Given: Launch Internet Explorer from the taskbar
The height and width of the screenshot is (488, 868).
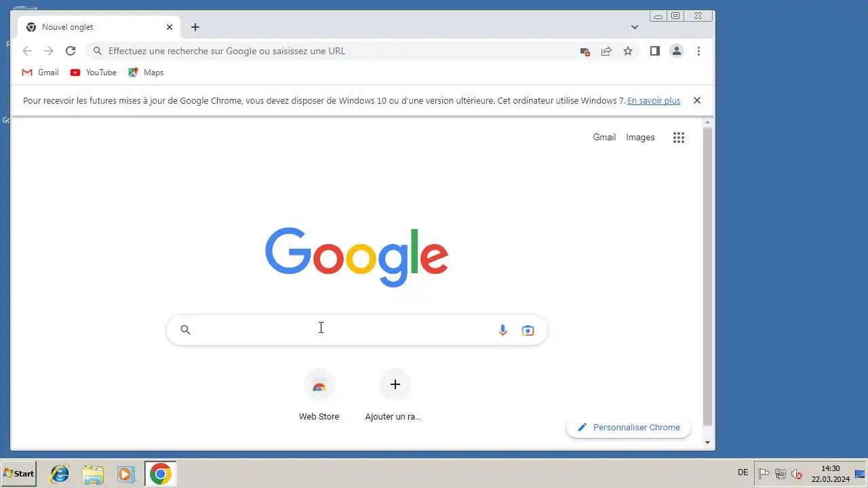Looking at the screenshot, I should [60, 474].
